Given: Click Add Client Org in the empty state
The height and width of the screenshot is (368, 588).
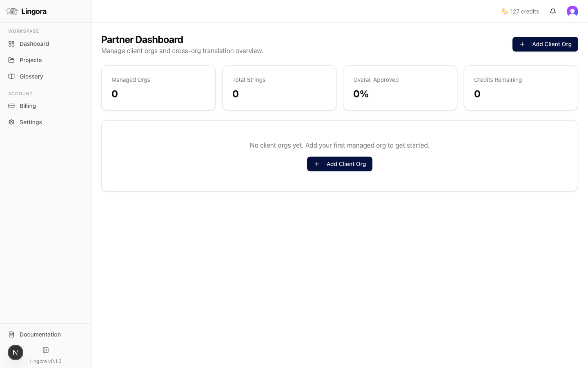Looking at the screenshot, I should [339, 164].
